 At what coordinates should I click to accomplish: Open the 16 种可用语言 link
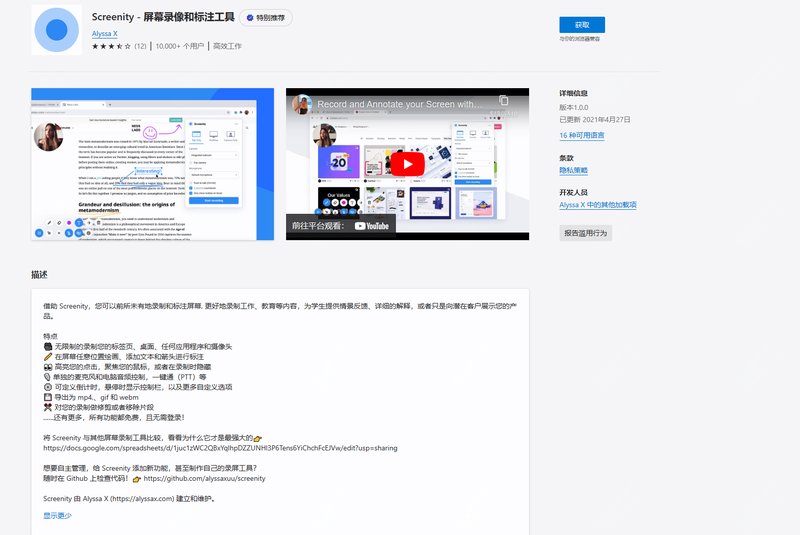pyautogui.click(x=581, y=134)
